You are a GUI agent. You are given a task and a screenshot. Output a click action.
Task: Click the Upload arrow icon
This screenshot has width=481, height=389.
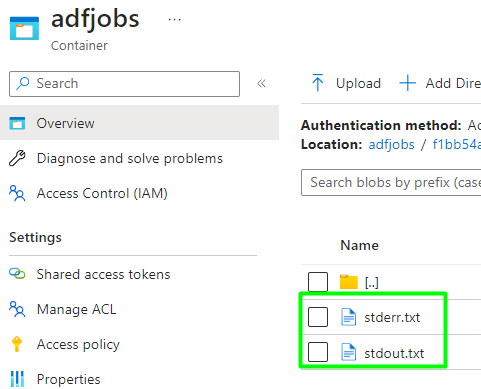pos(318,83)
